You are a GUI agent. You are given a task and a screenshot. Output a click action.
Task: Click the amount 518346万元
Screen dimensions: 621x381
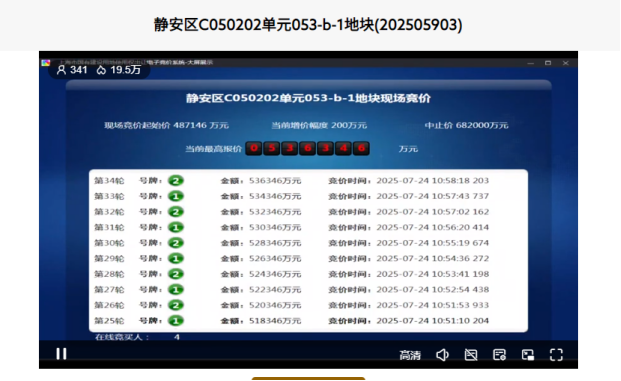(275, 320)
